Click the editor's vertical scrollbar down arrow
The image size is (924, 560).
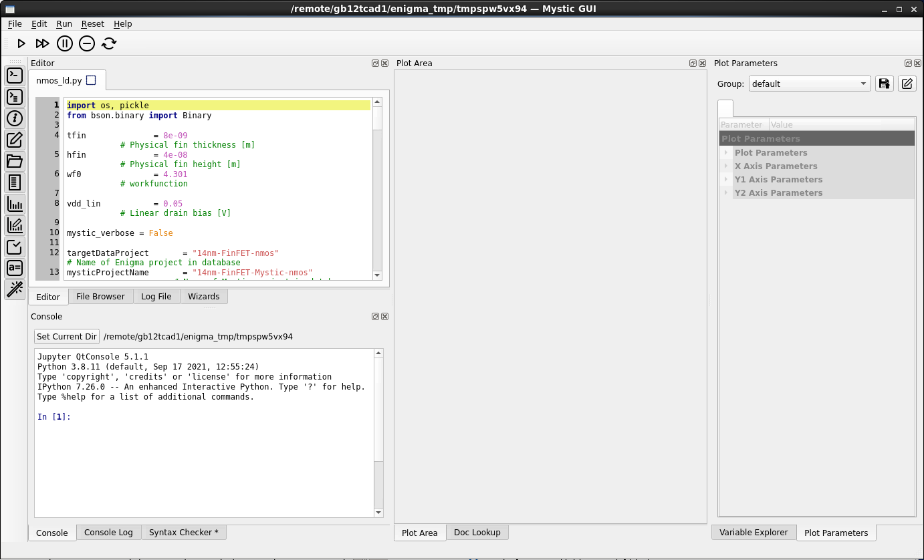pos(377,275)
